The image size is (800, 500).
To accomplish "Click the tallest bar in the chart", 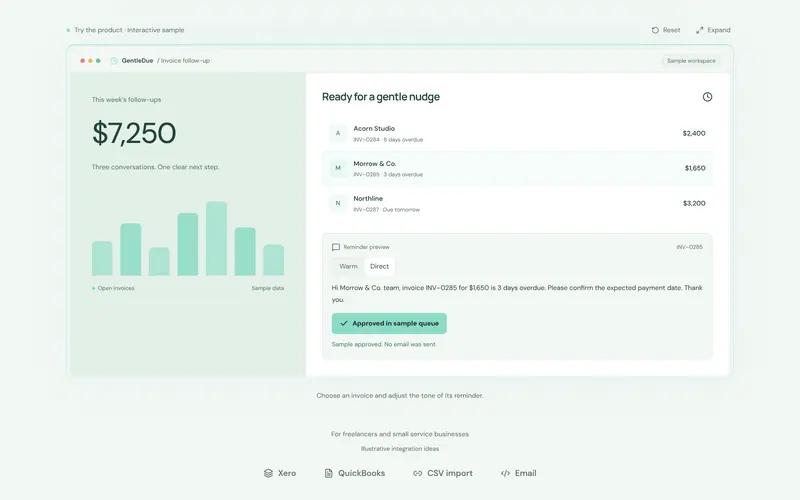I will tap(216, 238).
